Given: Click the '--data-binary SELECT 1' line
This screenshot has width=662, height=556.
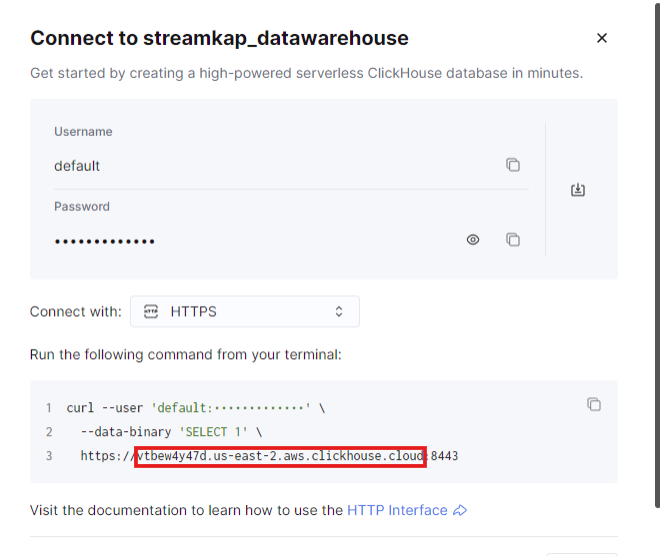Looking at the screenshot, I should (x=171, y=432).
